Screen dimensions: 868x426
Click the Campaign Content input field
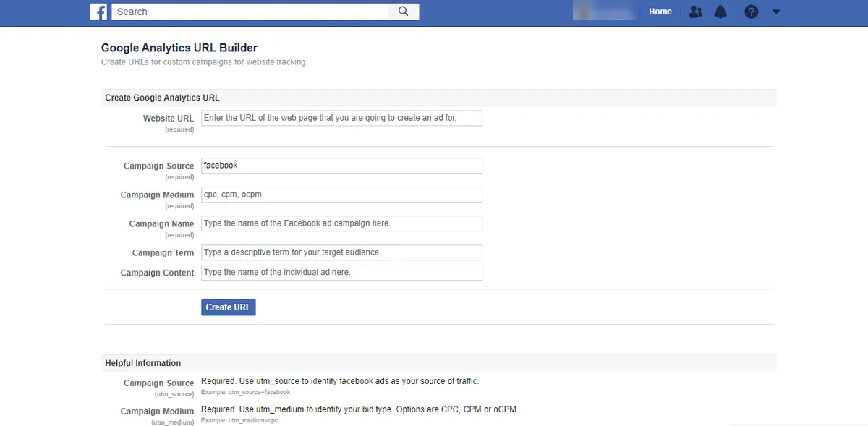point(341,272)
